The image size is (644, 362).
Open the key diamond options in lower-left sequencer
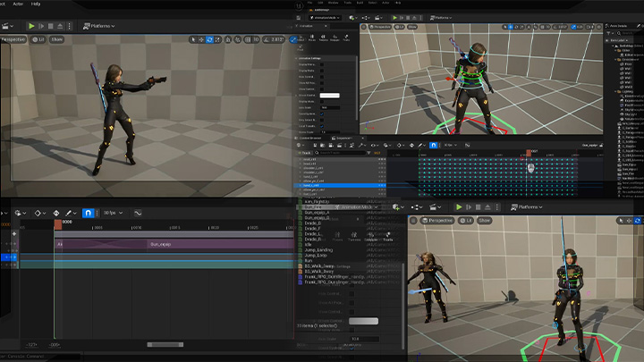pos(39,213)
